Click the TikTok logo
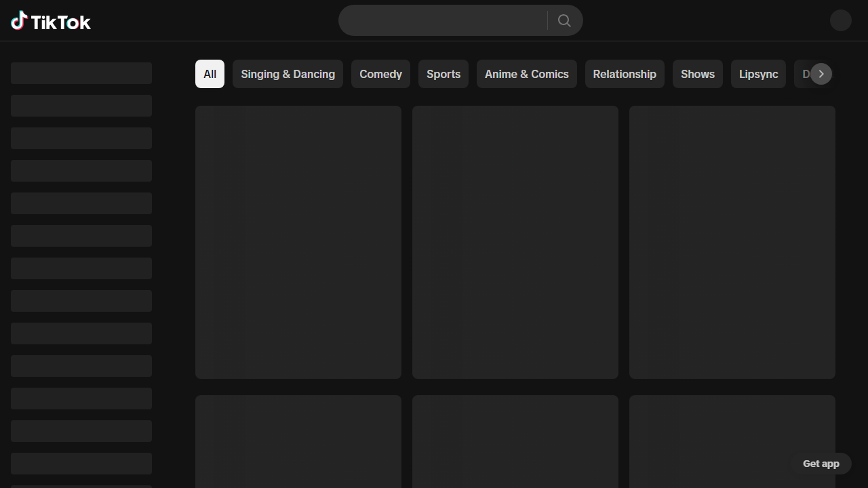The width and height of the screenshot is (868, 488). (51, 22)
